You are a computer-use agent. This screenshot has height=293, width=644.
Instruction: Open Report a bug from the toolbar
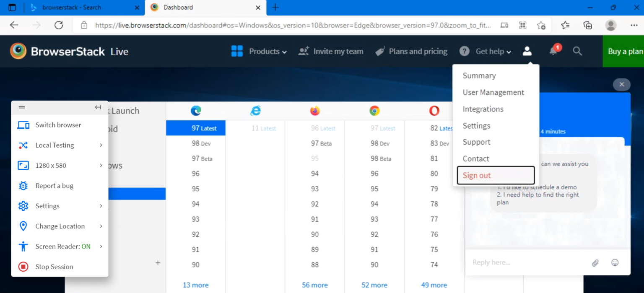[x=55, y=185]
